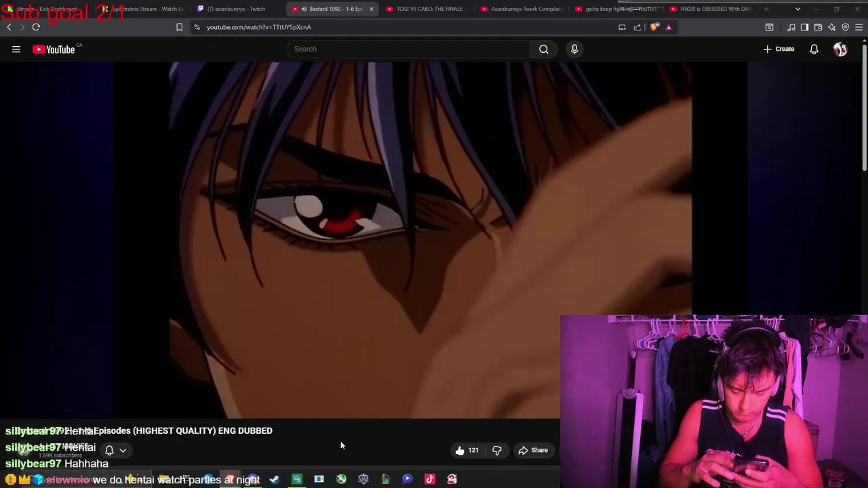Switch to FAKER is OBSESSED tab
The height and width of the screenshot is (488, 868).
click(710, 9)
